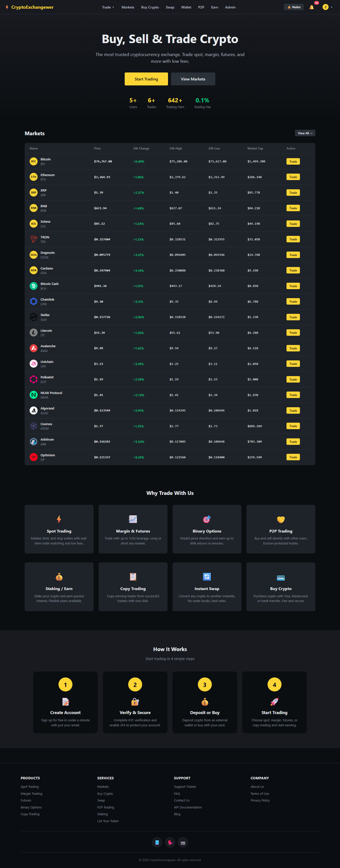Open the Earn nav item
340x868 pixels.
pyautogui.click(x=215, y=7)
